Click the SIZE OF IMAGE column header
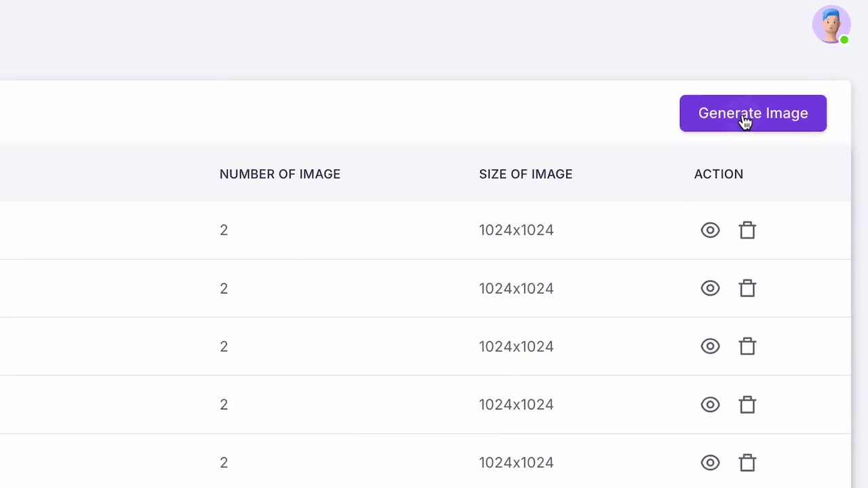The image size is (868, 488). pos(526,174)
